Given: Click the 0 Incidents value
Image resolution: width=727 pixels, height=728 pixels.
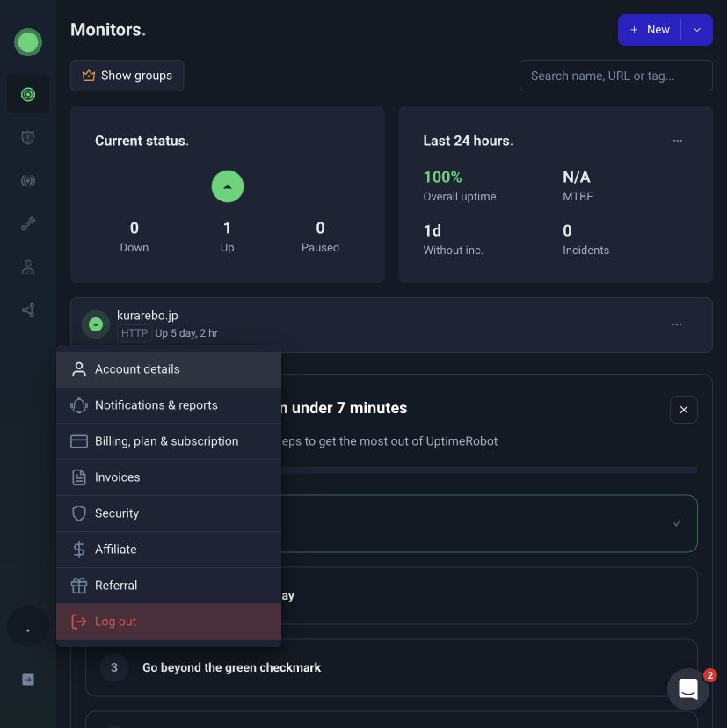Looking at the screenshot, I should tap(567, 230).
